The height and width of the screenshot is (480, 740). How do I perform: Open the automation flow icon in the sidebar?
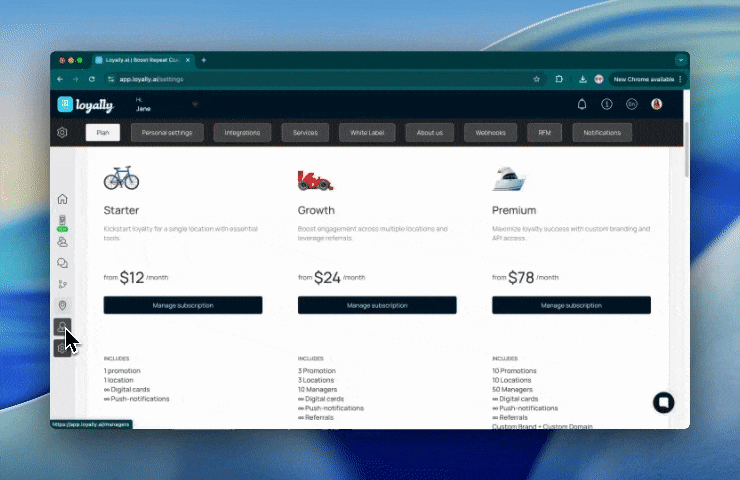pos(62,284)
